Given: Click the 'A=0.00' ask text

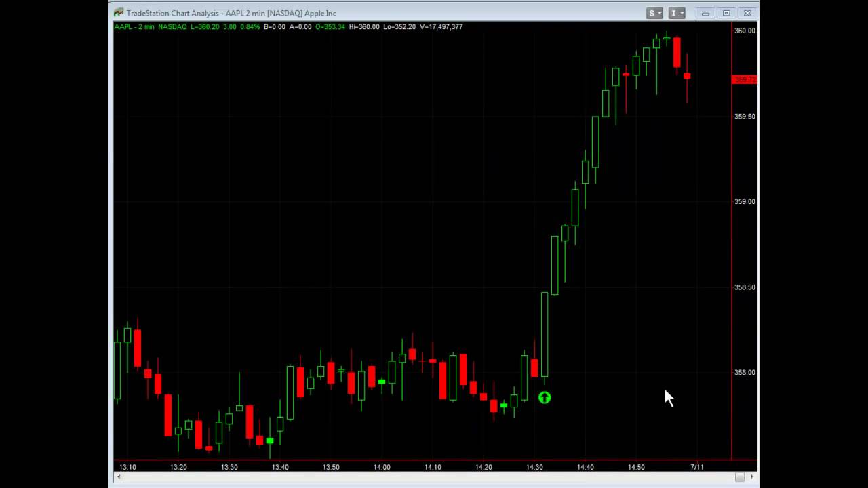Looking at the screenshot, I should click(x=300, y=27).
